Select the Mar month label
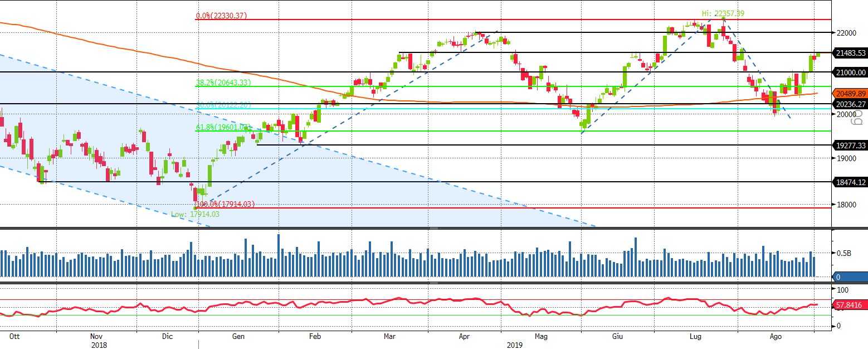868x349 pixels. (x=390, y=336)
